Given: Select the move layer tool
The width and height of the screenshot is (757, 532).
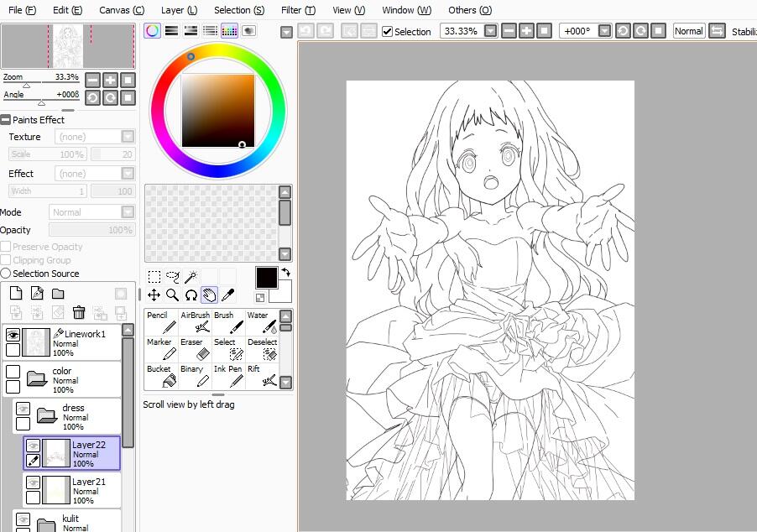Looking at the screenshot, I should click(154, 295).
